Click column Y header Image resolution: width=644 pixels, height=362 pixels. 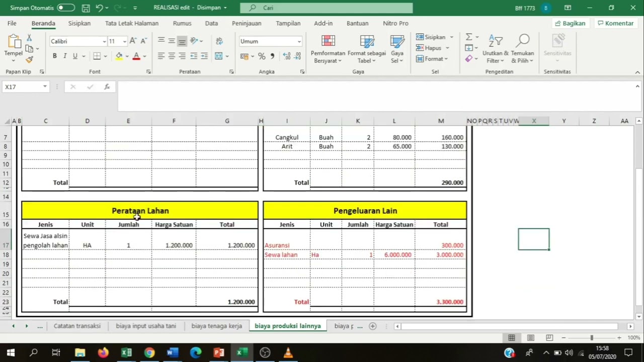pyautogui.click(x=564, y=121)
